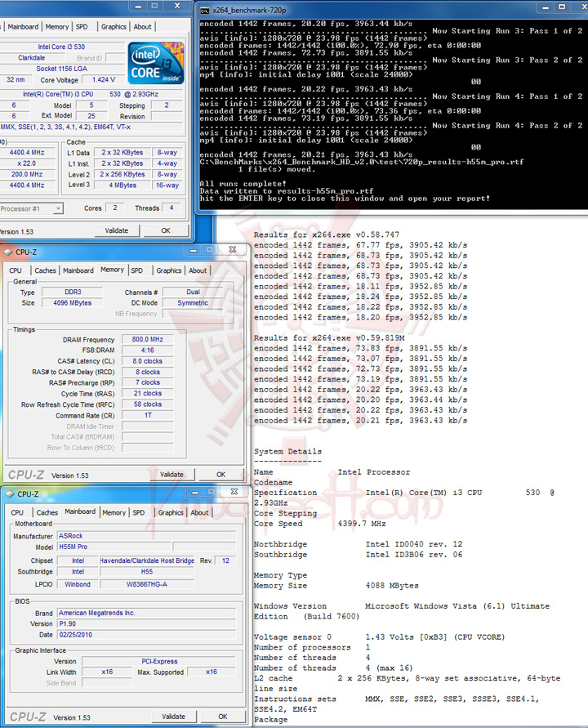Open Caches tab in Mainboard CPU-Z window
This screenshot has height=728, width=588.
pyautogui.click(x=47, y=512)
